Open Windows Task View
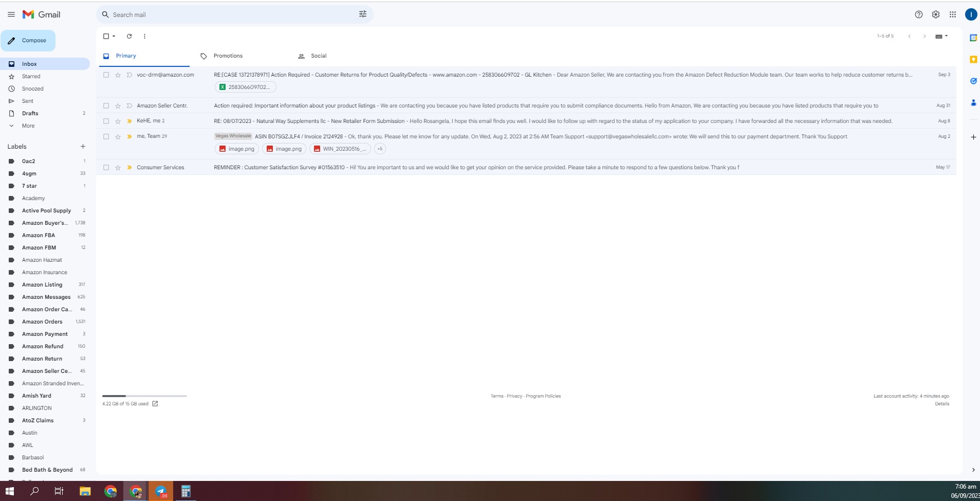The height and width of the screenshot is (501, 980). coord(59,491)
